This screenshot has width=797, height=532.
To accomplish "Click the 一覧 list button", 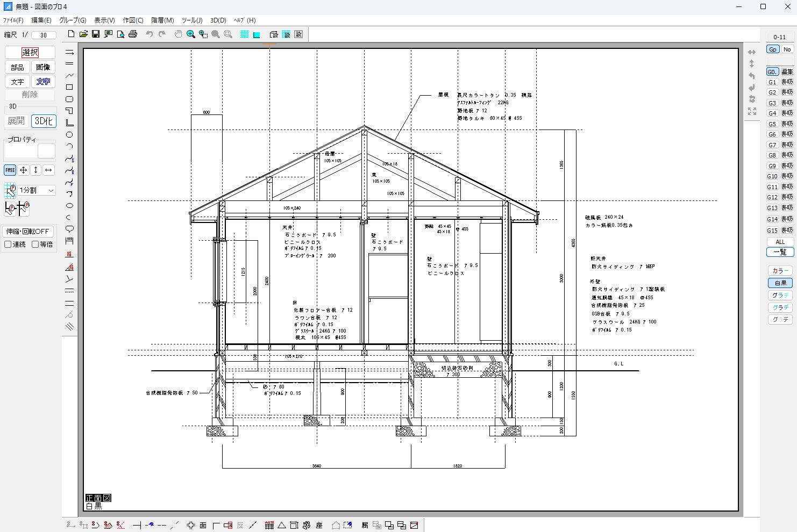I will pos(780,252).
